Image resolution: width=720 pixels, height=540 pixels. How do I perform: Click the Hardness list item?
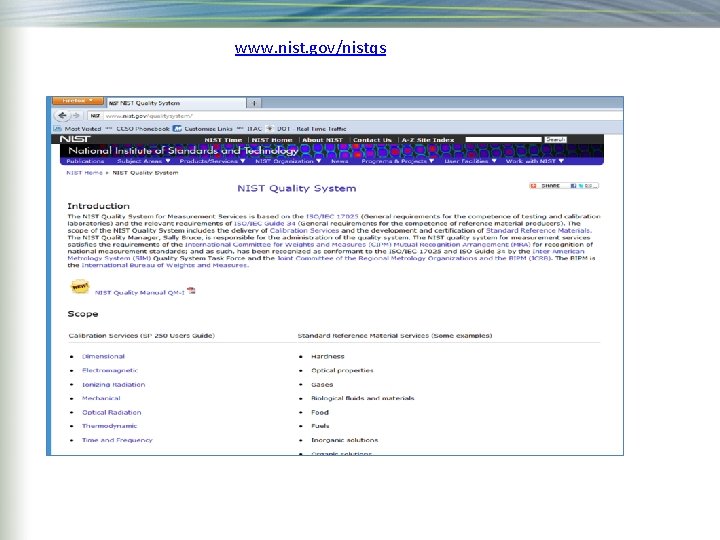click(327, 356)
